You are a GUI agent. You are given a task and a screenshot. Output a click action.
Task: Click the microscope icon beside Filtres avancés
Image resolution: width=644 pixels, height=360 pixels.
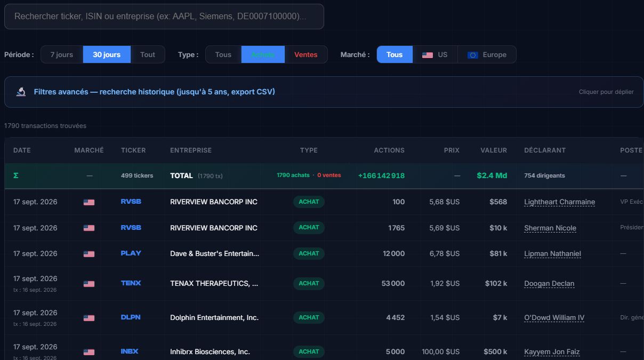click(x=21, y=92)
